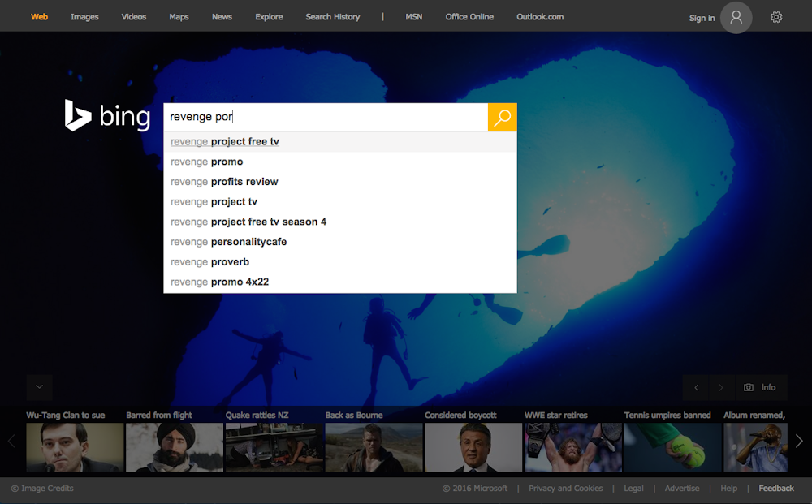Click the © 2016 Microsoft text
812x504 pixels.
click(x=475, y=488)
